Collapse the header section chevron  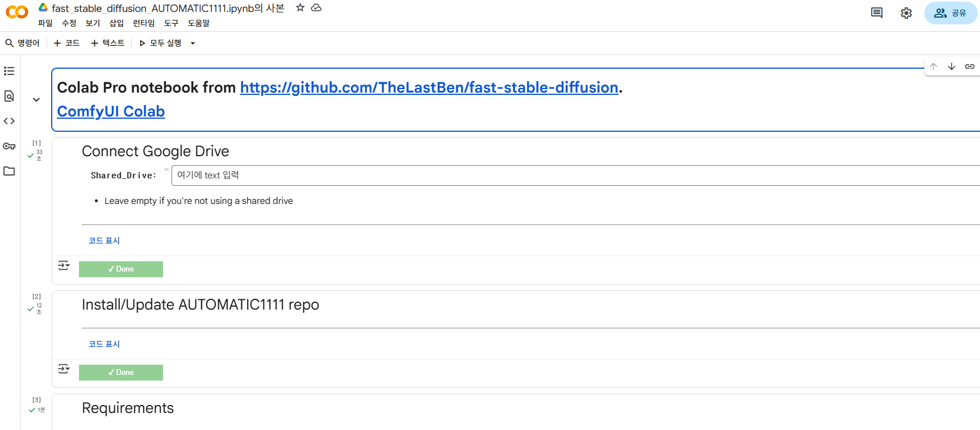[36, 100]
